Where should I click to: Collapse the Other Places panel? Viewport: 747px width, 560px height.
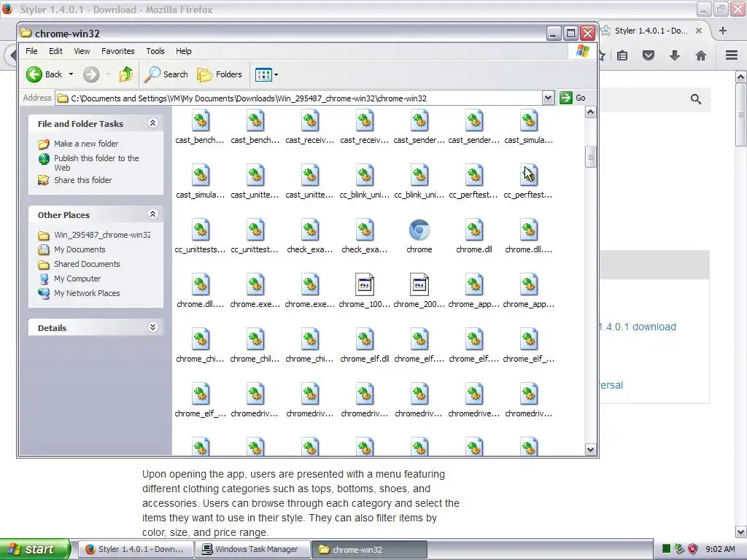[x=153, y=214]
